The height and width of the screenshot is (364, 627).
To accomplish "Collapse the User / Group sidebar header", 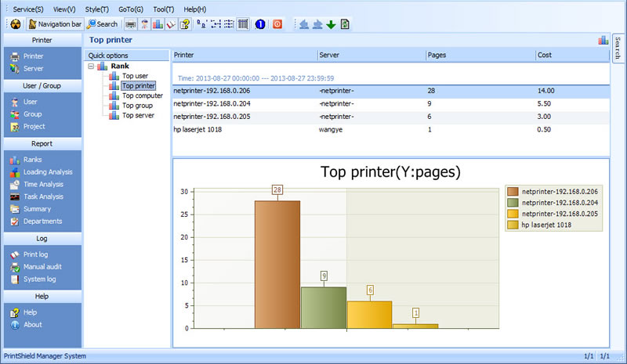I will point(42,85).
